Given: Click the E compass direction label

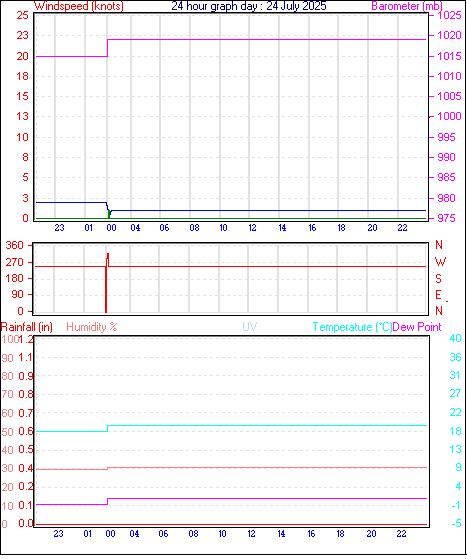Looking at the screenshot, I should 438,294.
